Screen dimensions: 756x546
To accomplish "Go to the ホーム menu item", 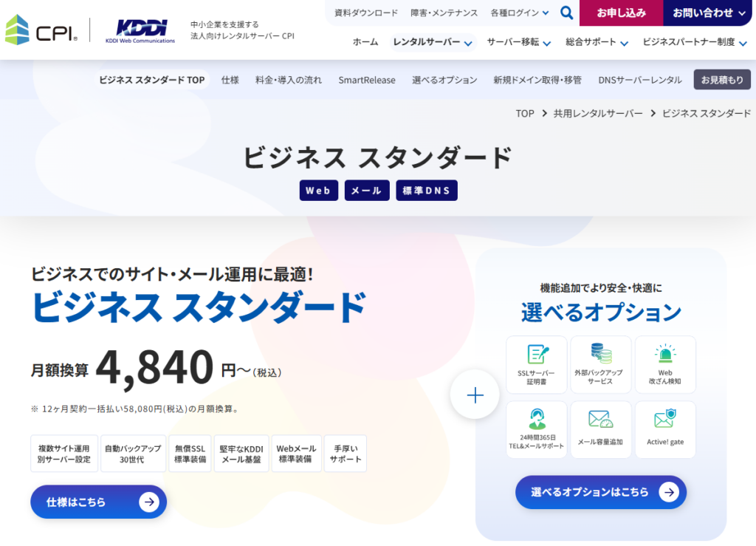I will pyautogui.click(x=365, y=42).
